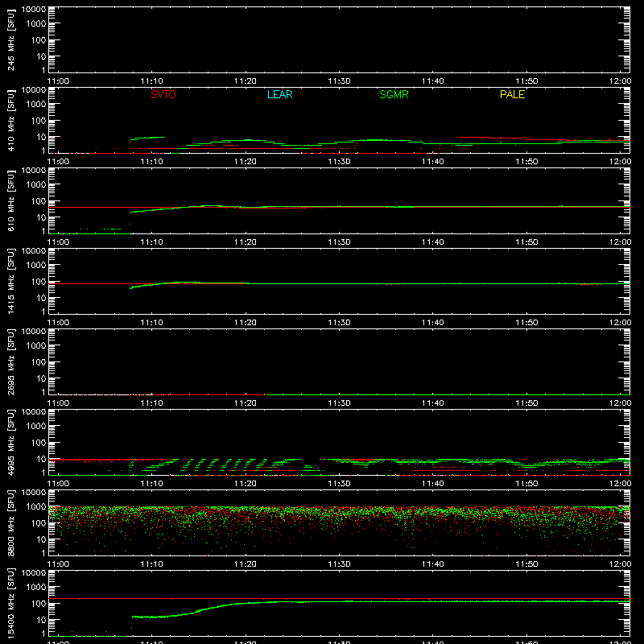Click the 10 tick on the 15400 MHz panel

point(41,620)
